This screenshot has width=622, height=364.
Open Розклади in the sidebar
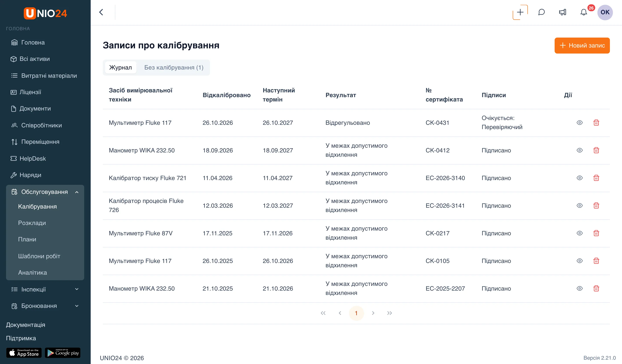(x=32, y=223)
